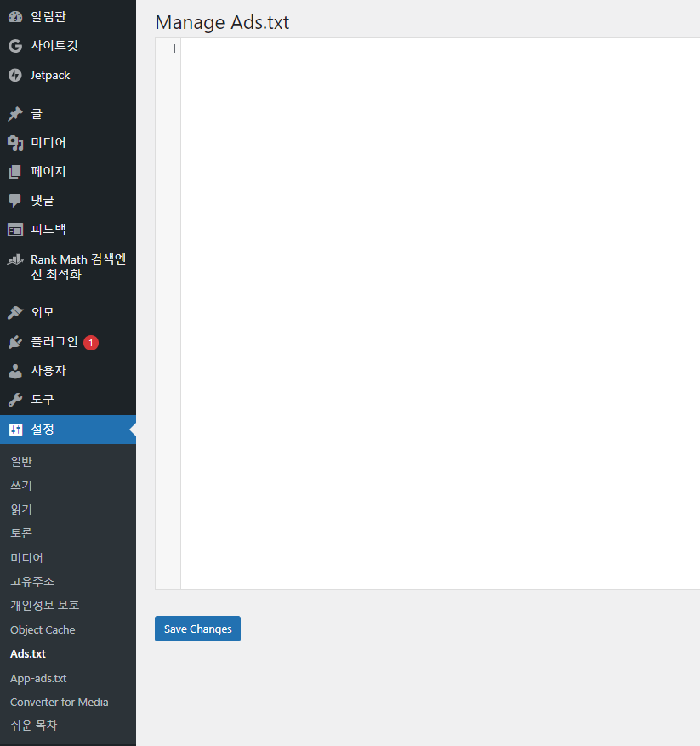Open the 고유주소 permalink settings
Viewport: 700px width, 746px height.
pyautogui.click(x=32, y=581)
